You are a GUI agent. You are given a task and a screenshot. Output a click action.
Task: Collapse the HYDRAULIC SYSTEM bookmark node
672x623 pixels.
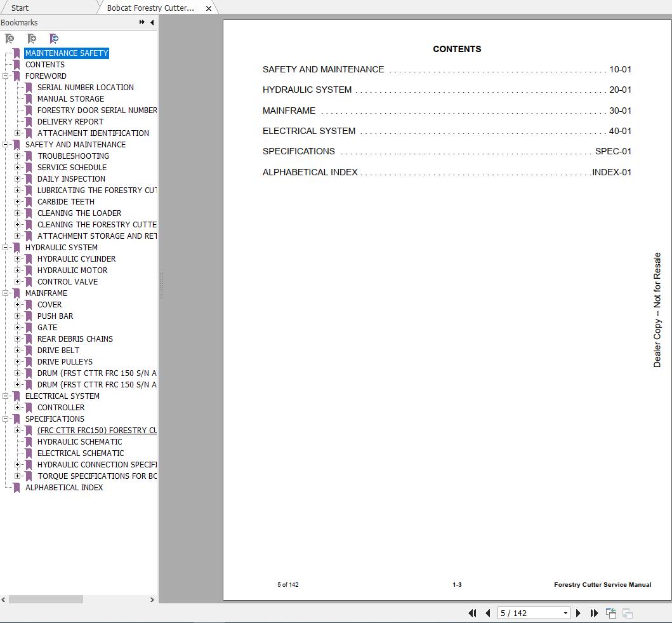5,248
